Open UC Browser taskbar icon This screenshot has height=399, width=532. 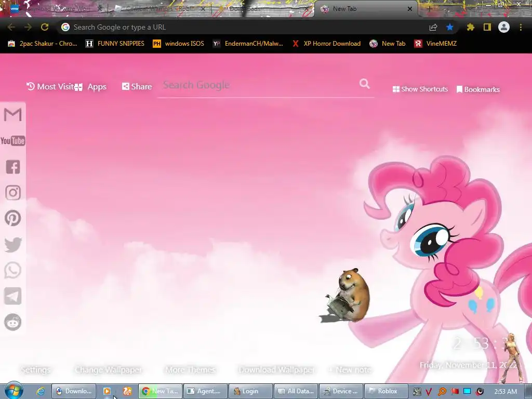127,391
